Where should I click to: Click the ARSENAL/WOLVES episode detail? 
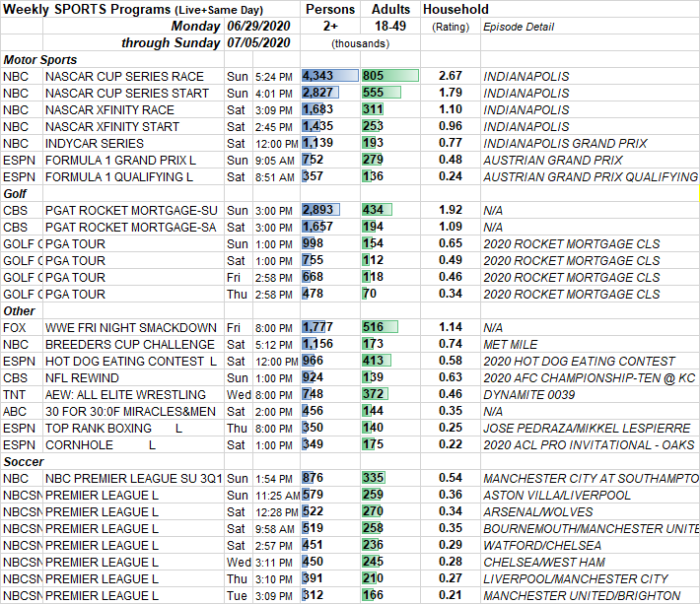[538, 512]
